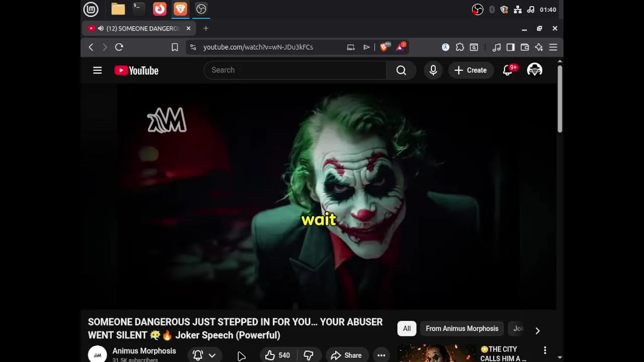
Task: Select the All filter chip
Action: pos(407,329)
